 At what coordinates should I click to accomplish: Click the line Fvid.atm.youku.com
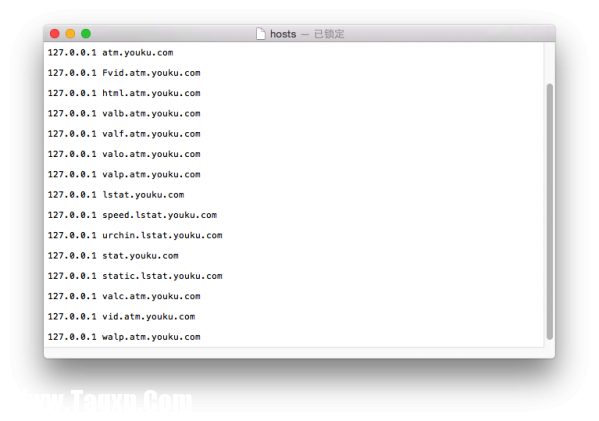click(124, 73)
